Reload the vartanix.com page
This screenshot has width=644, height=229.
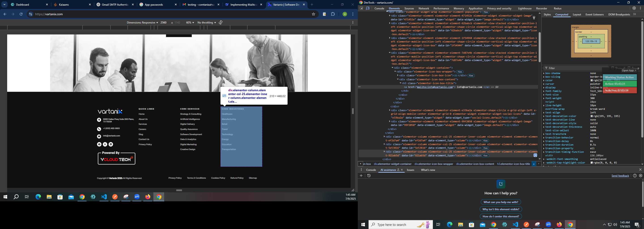pyautogui.click(x=21, y=14)
